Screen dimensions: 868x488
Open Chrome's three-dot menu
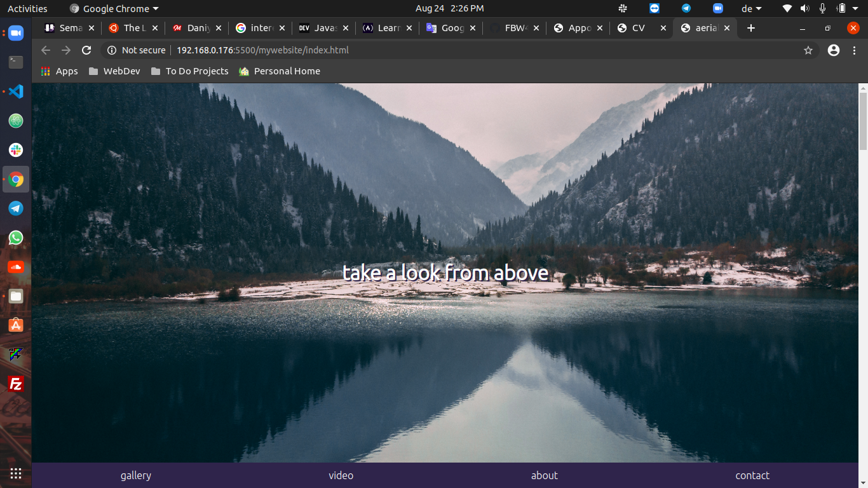[855, 50]
